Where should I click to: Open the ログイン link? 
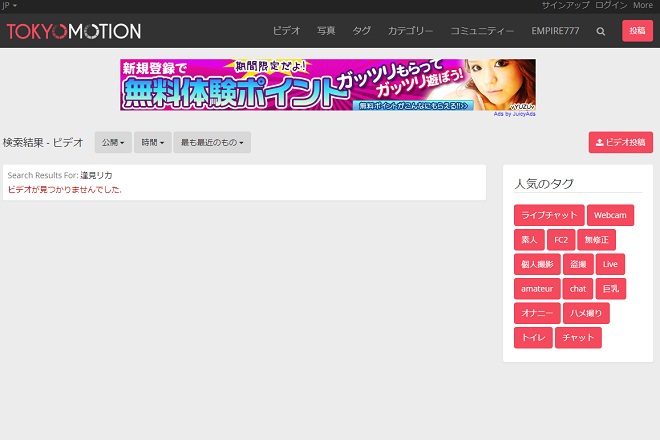coord(611,6)
